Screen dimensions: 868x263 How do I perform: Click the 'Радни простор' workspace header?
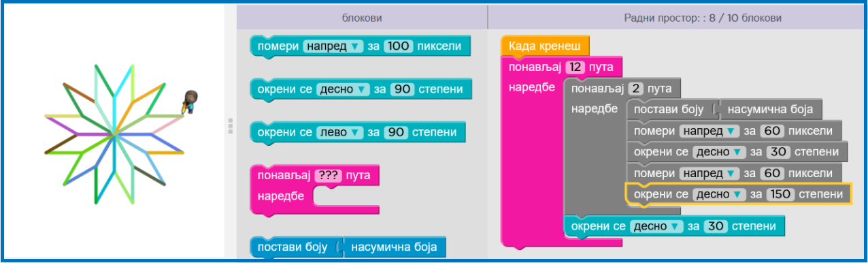tap(703, 18)
